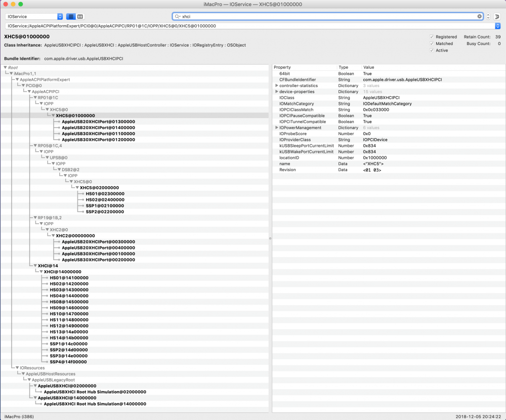Select the AppleACPIPCI node

pos(46,92)
